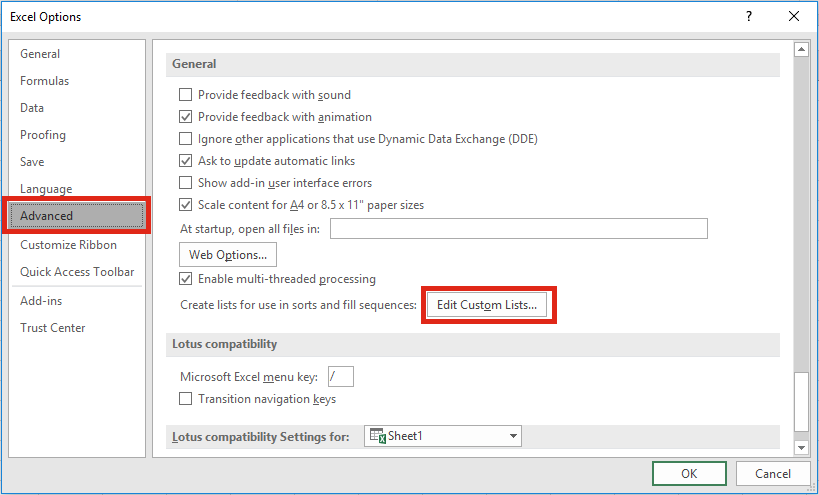
Task: Click the Help question mark icon
Action: [749, 16]
